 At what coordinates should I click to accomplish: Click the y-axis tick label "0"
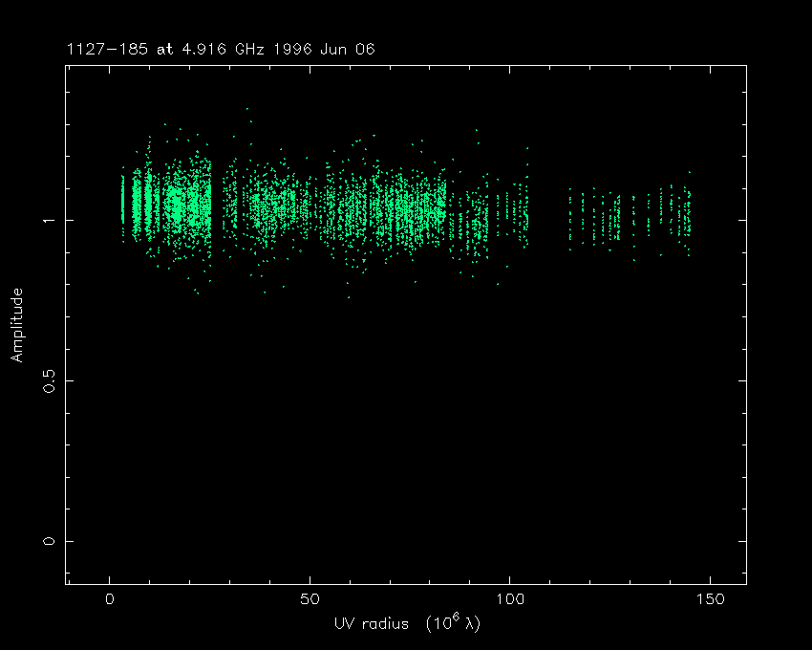pyautogui.click(x=48, y=541)
